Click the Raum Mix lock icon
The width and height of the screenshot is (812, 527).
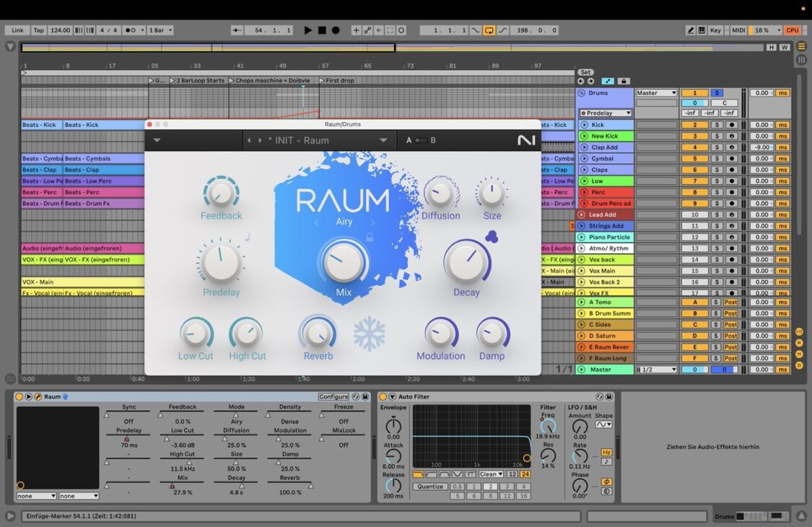pyautogui.click(x=370, y=238)
